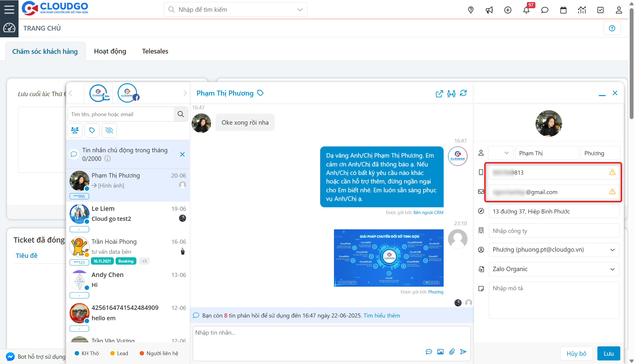
Task: Click the transfer conversation icon near Phạm Thị Phương
Action: coord(451,93)
